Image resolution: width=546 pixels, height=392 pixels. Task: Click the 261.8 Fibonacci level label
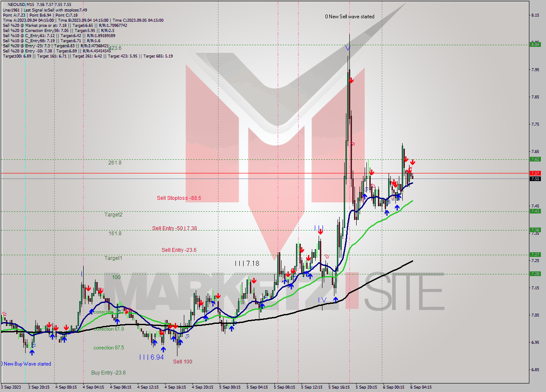coord(115,163)
